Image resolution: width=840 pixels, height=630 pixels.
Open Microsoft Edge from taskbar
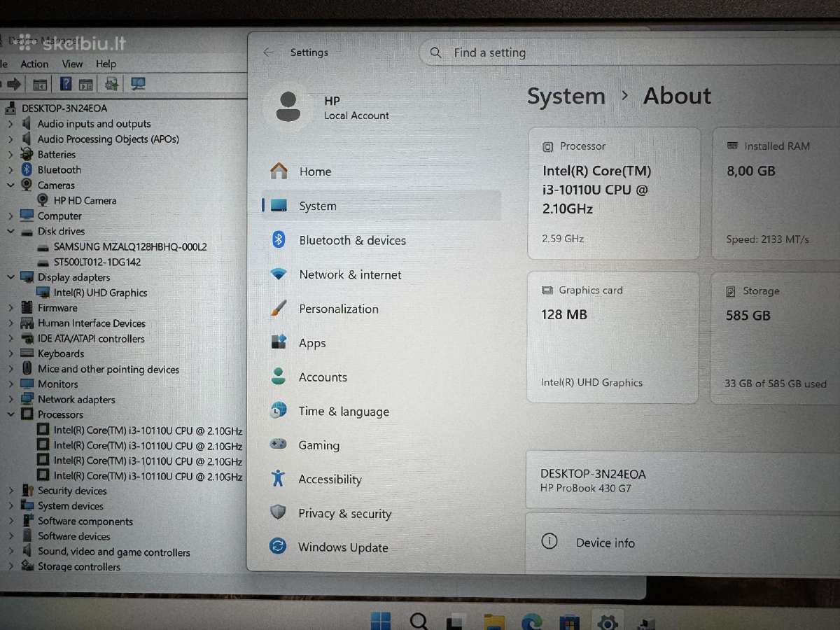point(532,622)
